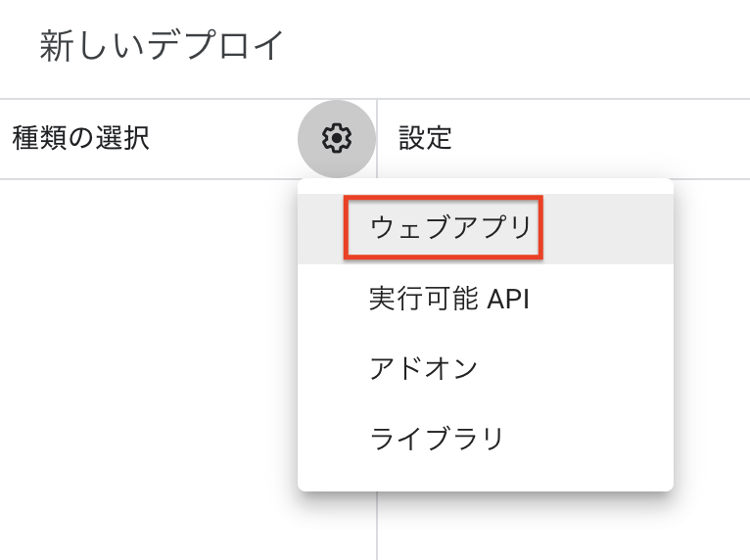Image resolution: width=750 pixels, height=560 pixels.
Task: Select ライブラリ from the deploy type list
Action: tap(437, 438)
